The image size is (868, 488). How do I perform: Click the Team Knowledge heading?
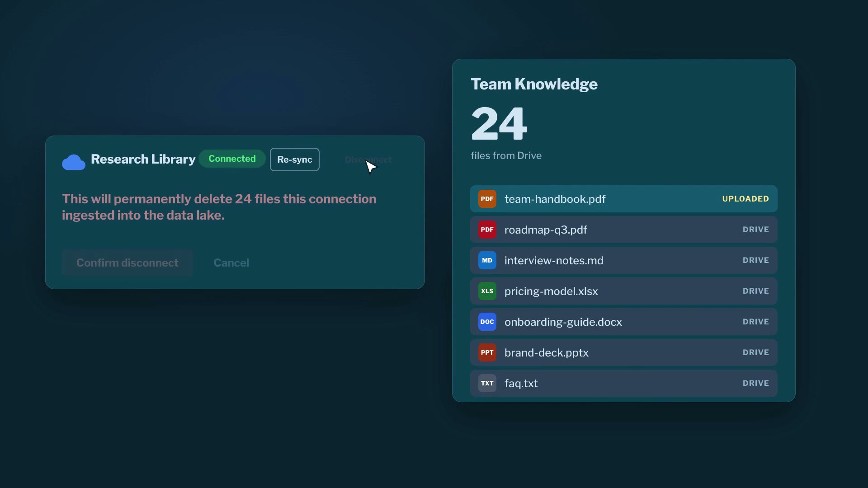534,84
